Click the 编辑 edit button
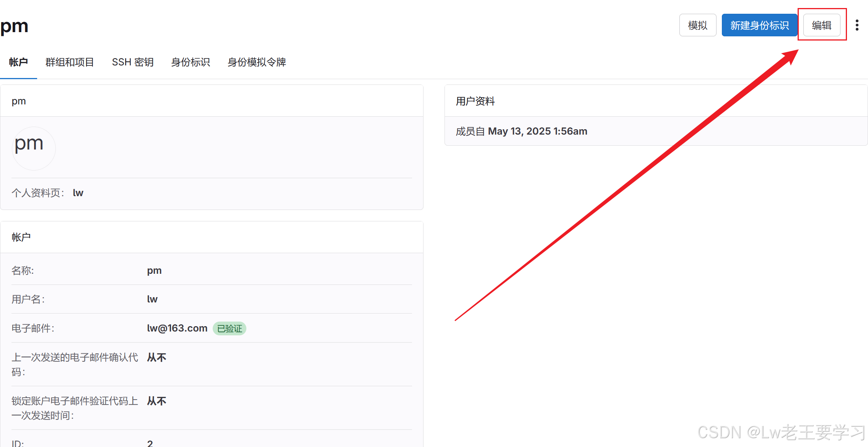 pos(821,25)
